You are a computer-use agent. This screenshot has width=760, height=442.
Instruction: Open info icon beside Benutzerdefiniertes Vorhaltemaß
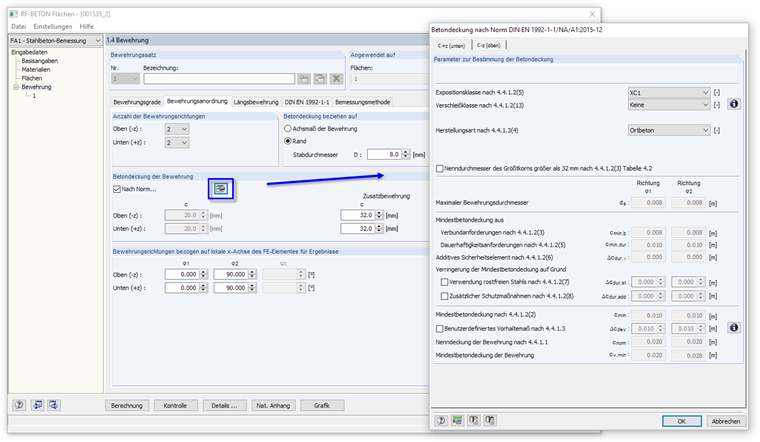pos(734,328)
